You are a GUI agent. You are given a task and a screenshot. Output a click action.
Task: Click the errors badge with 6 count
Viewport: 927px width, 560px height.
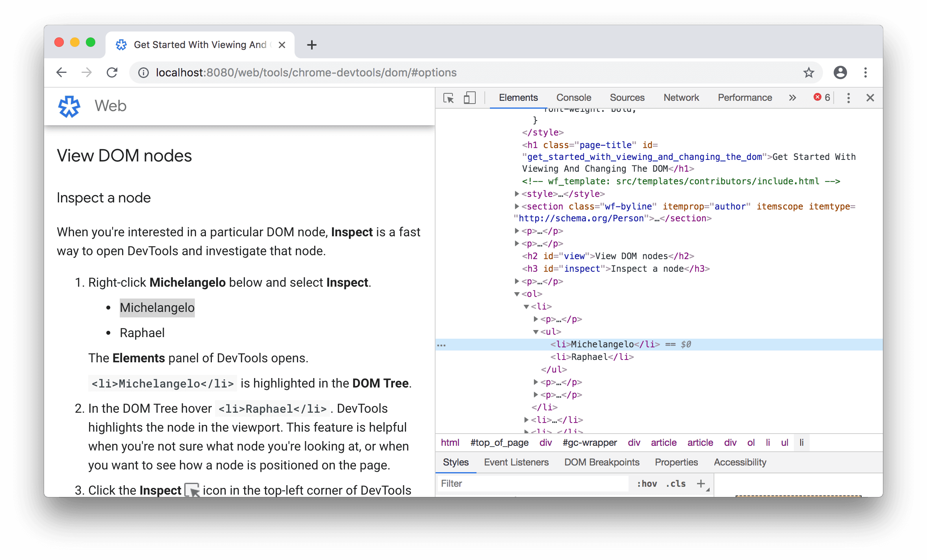822,97
